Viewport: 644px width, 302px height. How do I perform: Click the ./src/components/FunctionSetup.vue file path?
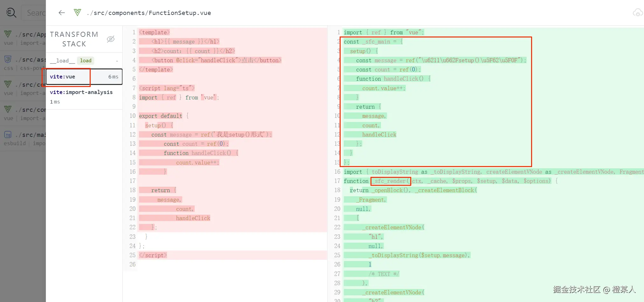click(149, 13)
